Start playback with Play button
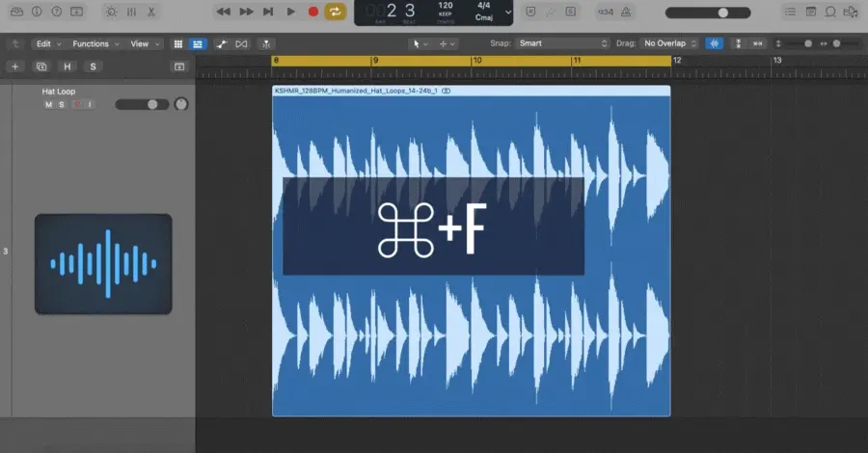 pyautogui.click(x=290, y=12)
